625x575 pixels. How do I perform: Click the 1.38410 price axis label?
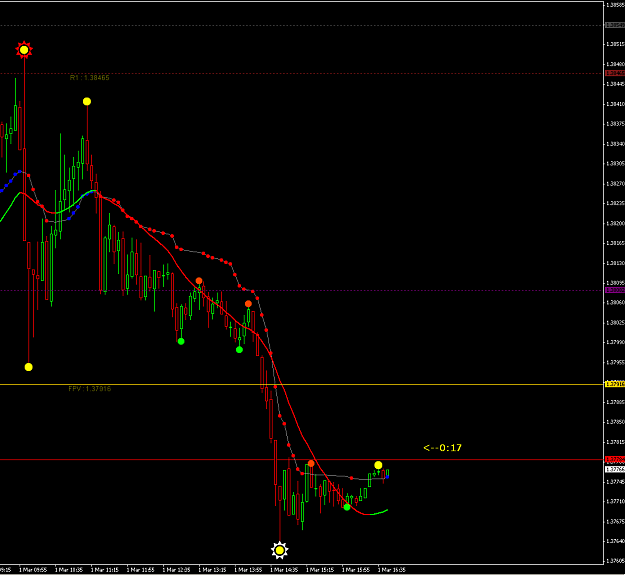click(x=615, y=104)
